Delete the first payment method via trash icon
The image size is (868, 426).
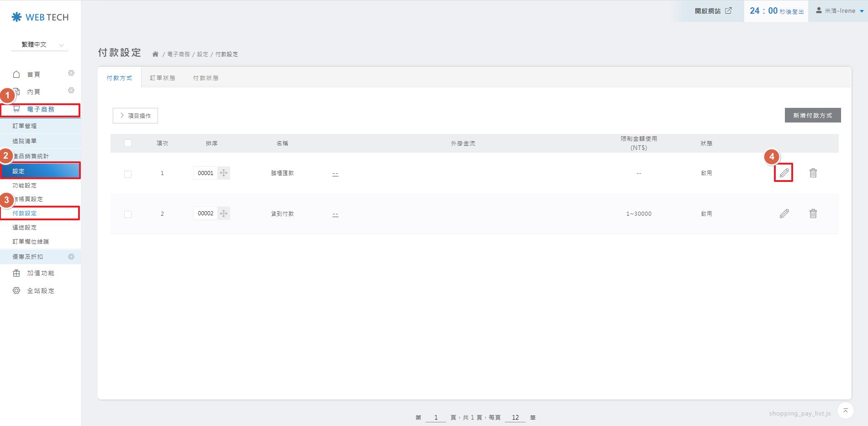(x=813, y=173)
